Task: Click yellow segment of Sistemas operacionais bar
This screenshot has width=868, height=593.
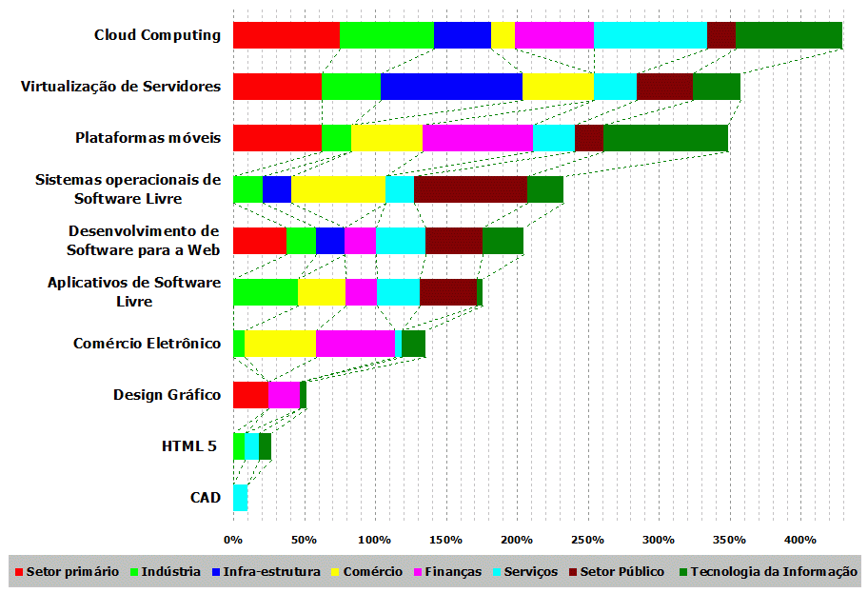Action: [x=338, y=190]
